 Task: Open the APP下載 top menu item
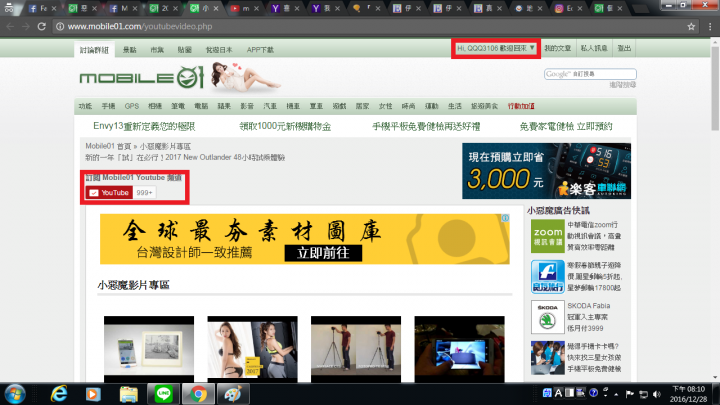coord(260,50)
